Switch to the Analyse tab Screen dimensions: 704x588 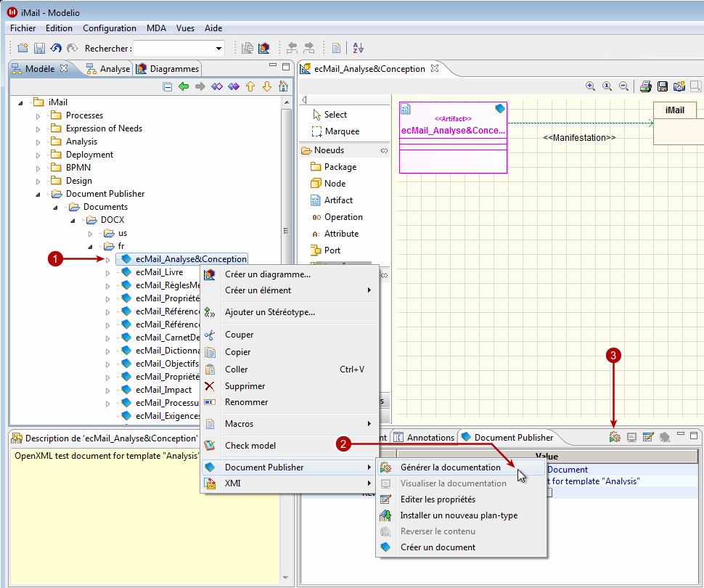click(x=108, y=69)
